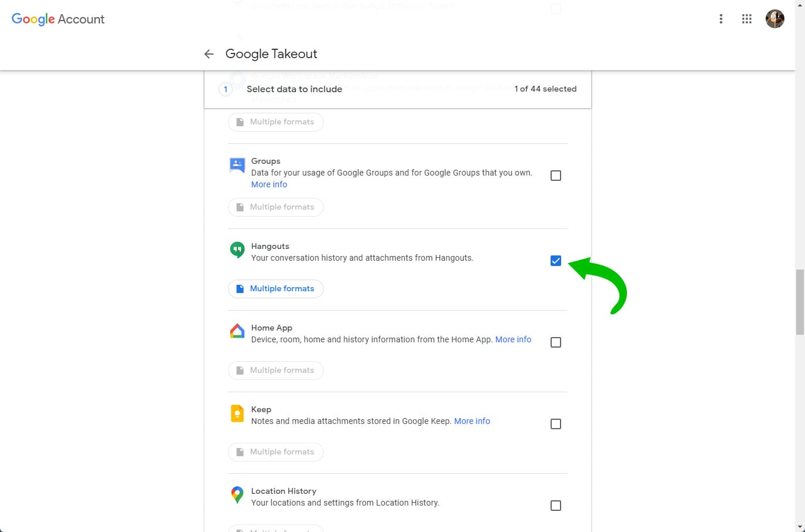
Task: Select the Keep checkbox
Action: coord(555,424)
